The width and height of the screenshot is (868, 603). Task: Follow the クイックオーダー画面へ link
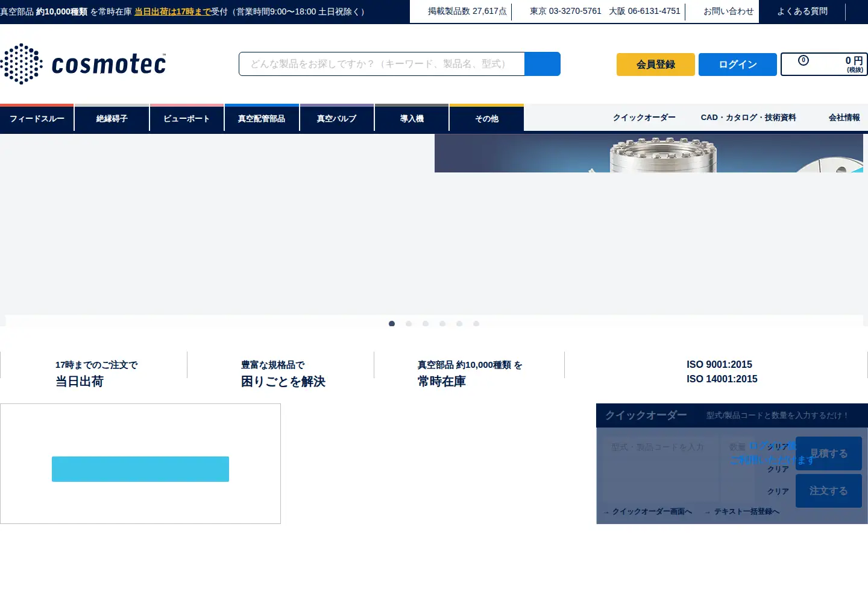(x=652, y=511)
